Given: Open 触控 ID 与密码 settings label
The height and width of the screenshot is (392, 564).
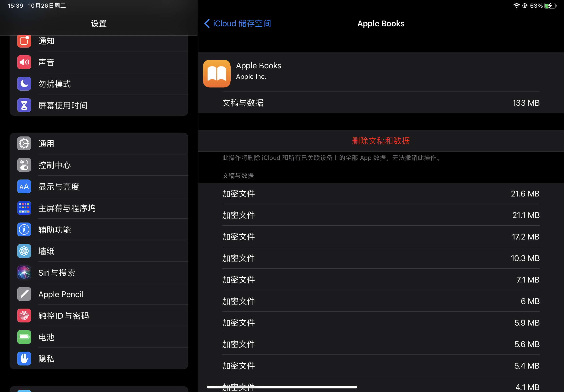Looking at the screenshot, I should [64, 316].
